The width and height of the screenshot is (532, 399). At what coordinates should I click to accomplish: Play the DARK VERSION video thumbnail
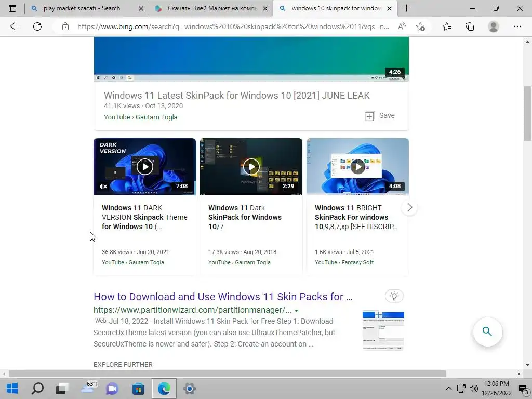[x=144, y=167]
